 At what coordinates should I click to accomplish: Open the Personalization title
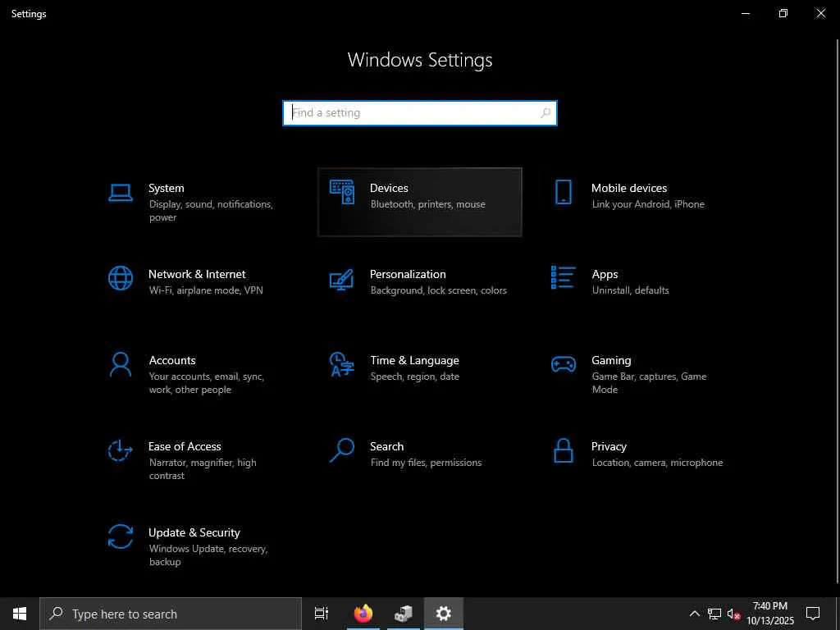408,274
